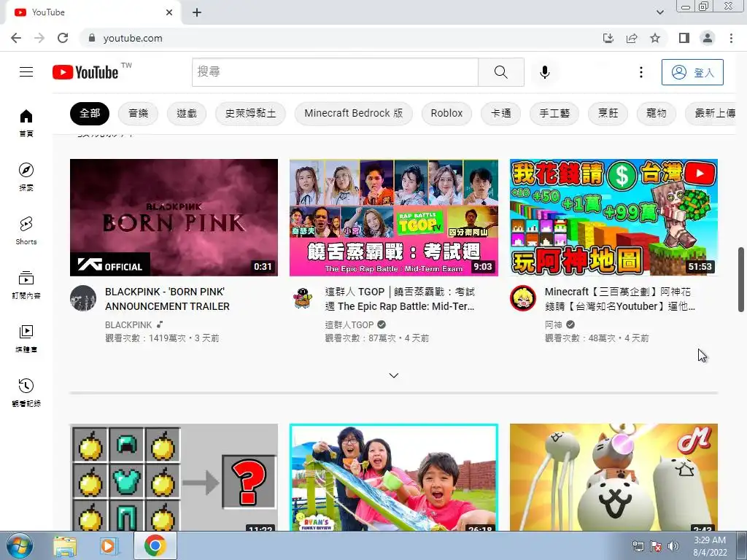Viewport: 747px width, 560px height.
Task: Select the Minecraft Bedrock 版 chip
Action: pos(354,113)
